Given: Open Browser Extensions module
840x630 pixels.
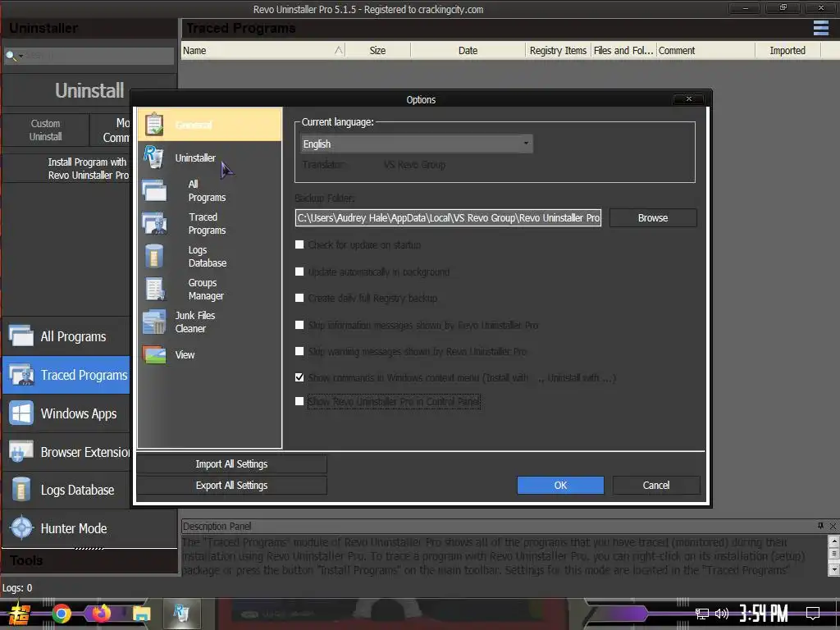Looking at the screenshot, I should coord(66,452).
